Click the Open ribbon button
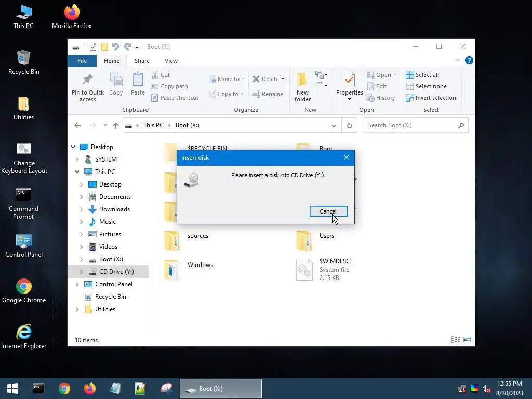Viewport: 532px width, 399px height. [382, 75]
